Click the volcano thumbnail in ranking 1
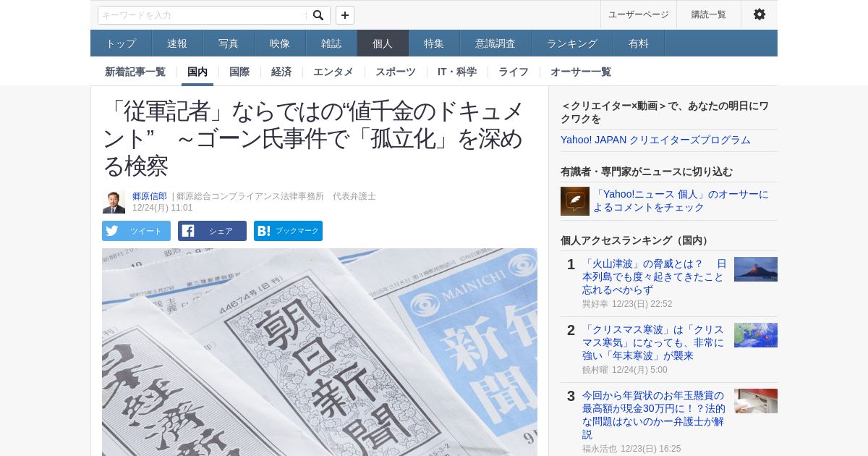This screenshot has height=456, width=868. 756,269
